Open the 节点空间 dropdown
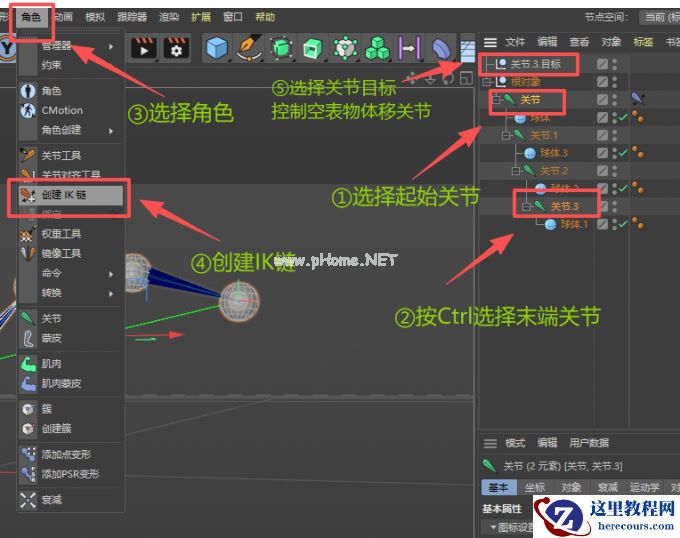680x538 pixels. [x=660, y=17]
